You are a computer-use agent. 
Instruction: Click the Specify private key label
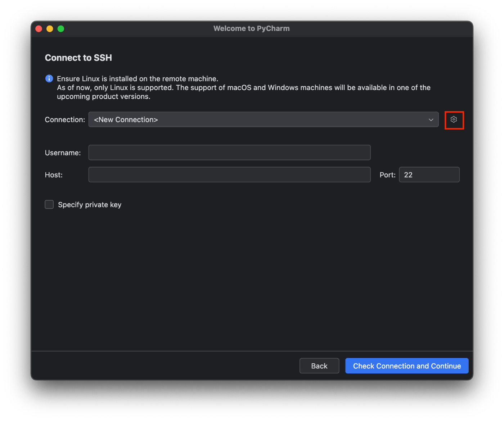[x=90, y=205]
